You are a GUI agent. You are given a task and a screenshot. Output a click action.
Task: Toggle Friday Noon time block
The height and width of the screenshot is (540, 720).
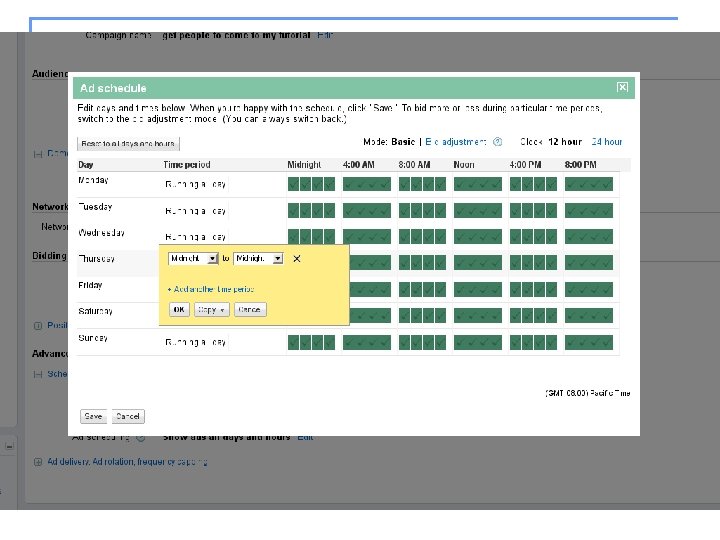tap(478, 289)
